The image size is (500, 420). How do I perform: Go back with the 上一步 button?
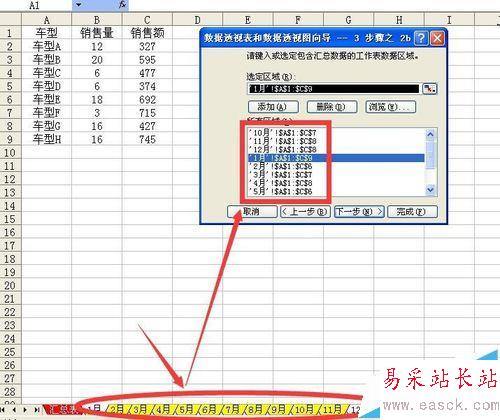point(305,212)
